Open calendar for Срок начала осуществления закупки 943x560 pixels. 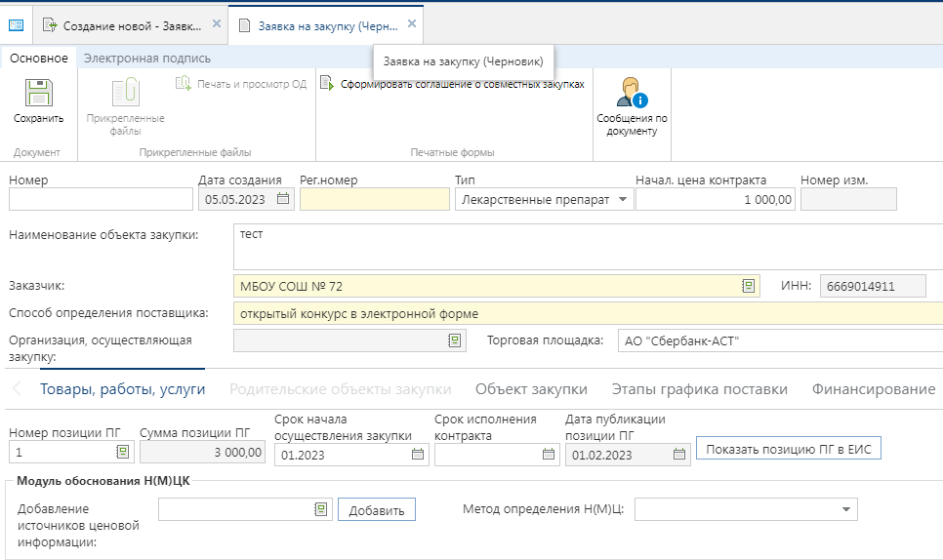(x=418, y=455)
